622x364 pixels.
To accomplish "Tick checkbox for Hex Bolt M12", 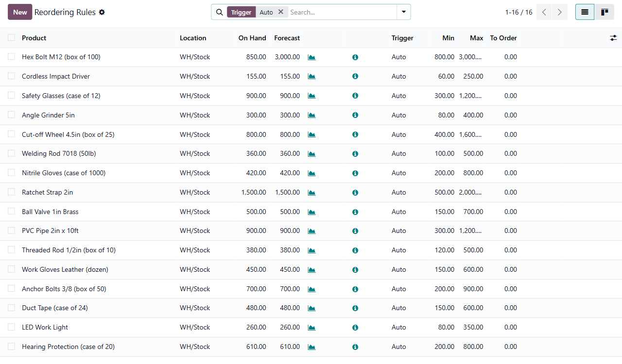I will tap(11, 57).
